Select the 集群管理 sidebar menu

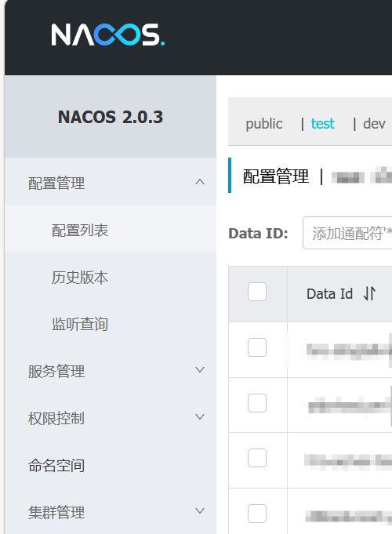point(111,512)
